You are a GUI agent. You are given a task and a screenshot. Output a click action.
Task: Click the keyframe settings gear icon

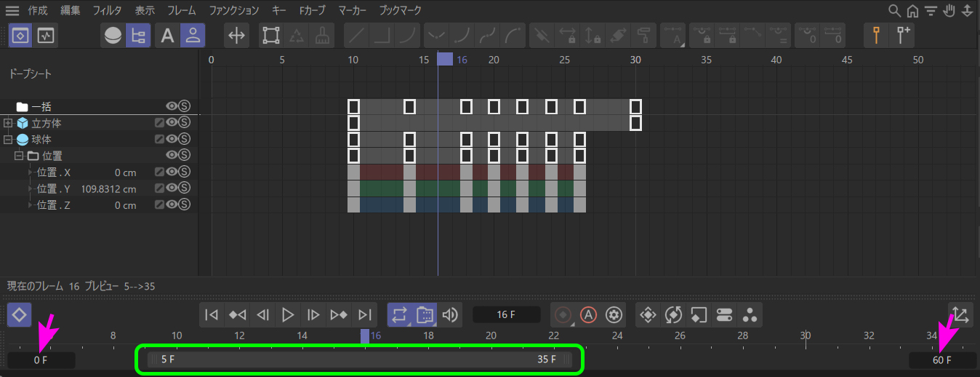point(614,314)
